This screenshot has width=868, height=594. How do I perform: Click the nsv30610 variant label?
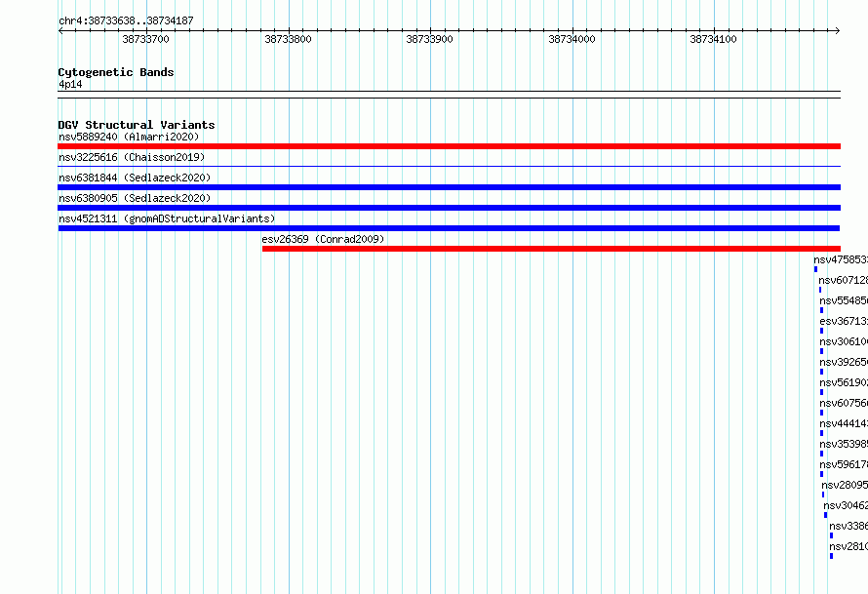(x=844, y=341)
